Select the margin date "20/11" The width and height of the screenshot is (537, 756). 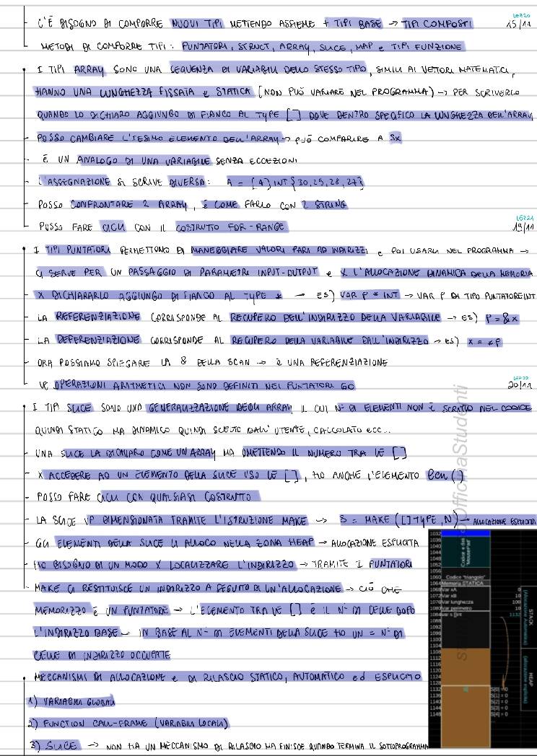(520, 385)
